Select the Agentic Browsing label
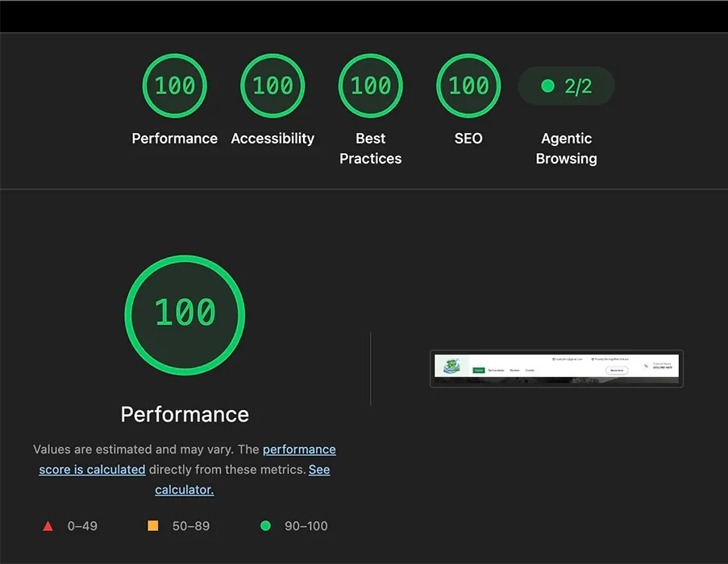Screen dimensions: 728x564 click(567, 148)
